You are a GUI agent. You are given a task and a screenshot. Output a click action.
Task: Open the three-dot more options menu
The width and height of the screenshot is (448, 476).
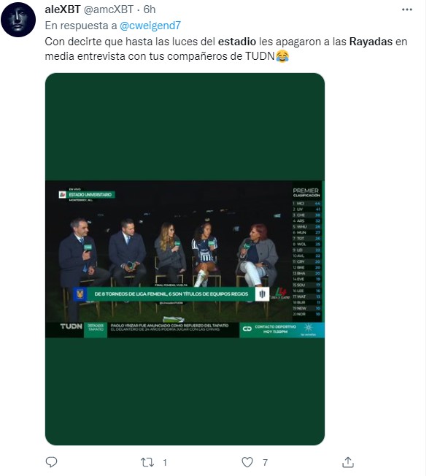tap(406, 9)
